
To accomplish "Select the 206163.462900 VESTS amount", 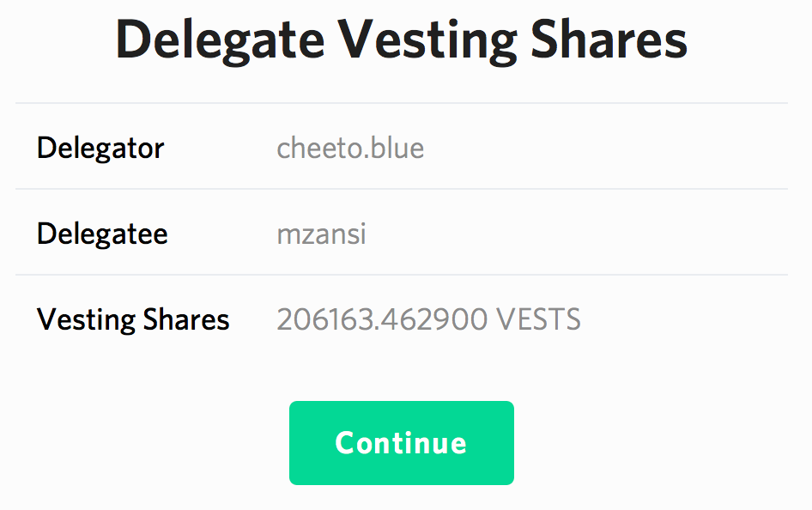I will [x=428, y=319].
